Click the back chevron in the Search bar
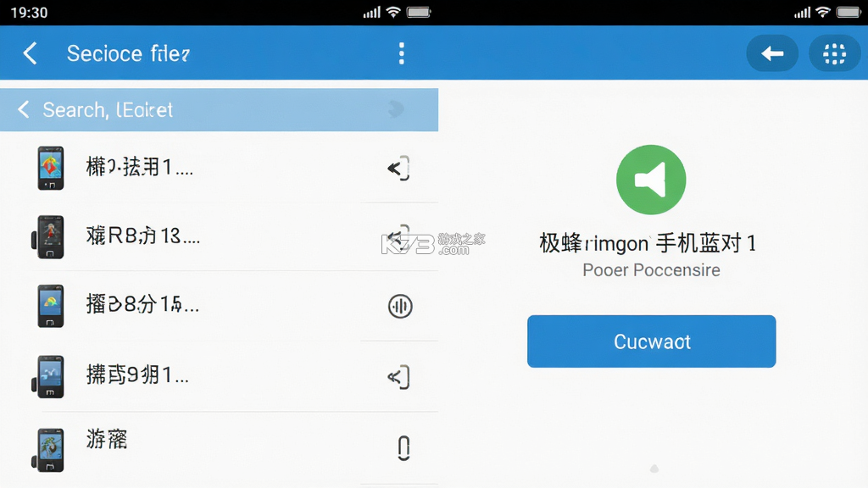 (x=23, y=109)
